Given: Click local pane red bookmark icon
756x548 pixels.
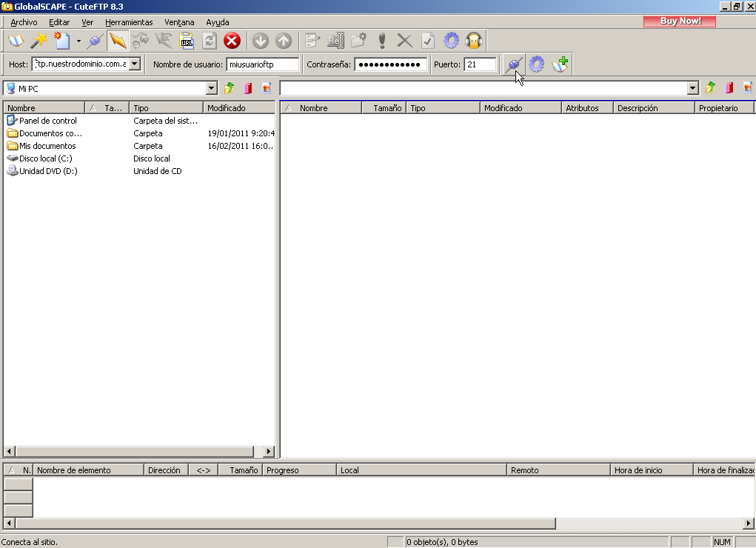Looking at the screenshot, I should coord(248,88).
